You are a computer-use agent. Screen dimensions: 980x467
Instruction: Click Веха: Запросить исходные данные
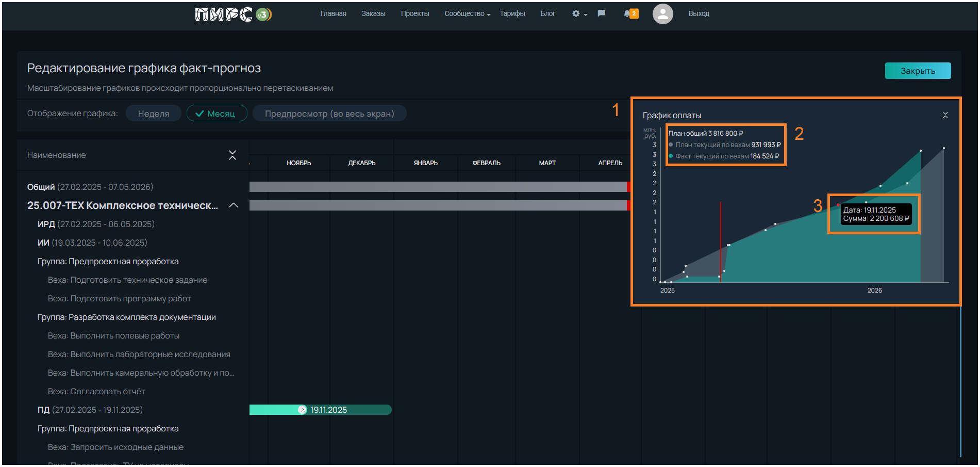click(x=115, y=447)
